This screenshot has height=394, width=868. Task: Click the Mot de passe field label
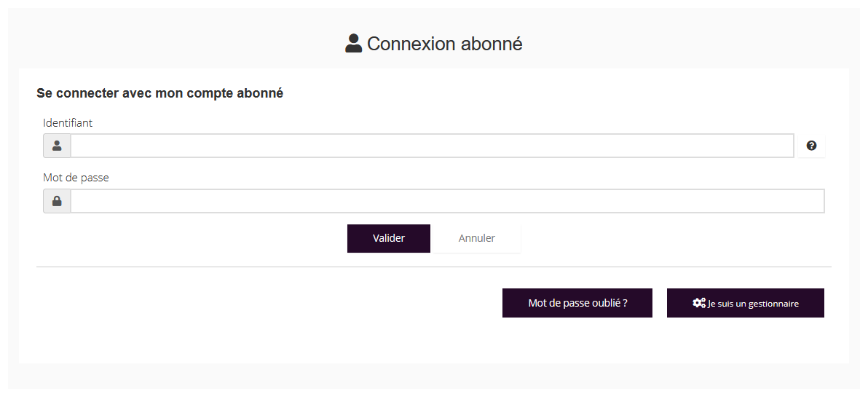76,178
